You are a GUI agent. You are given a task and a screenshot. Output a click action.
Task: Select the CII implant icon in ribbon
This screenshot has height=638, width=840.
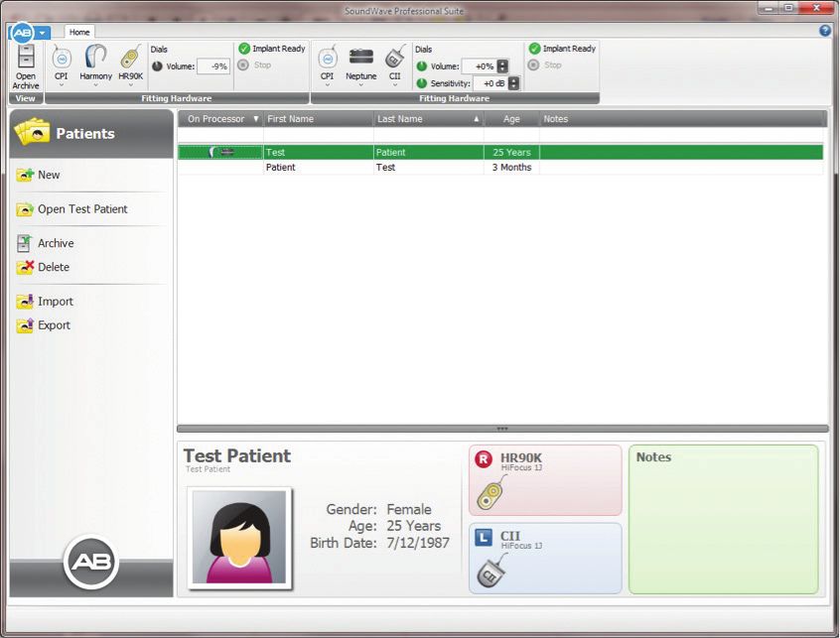[395, 58]
